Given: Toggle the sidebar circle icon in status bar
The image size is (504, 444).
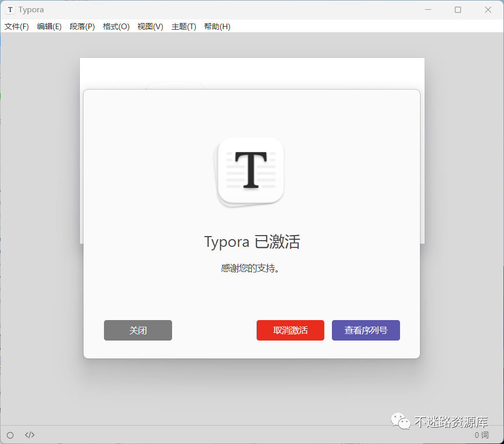Looking at the screenshot, I should point(10,435).
